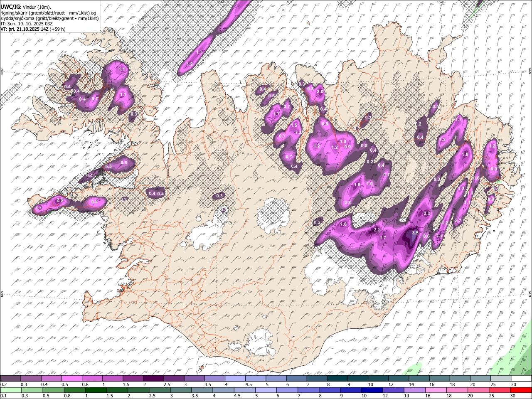Screen dimensions: 532x399
Task: Click the line "IT: Sun. 19. 10. 2025 03Z"
Action: (x=26, y=23)
